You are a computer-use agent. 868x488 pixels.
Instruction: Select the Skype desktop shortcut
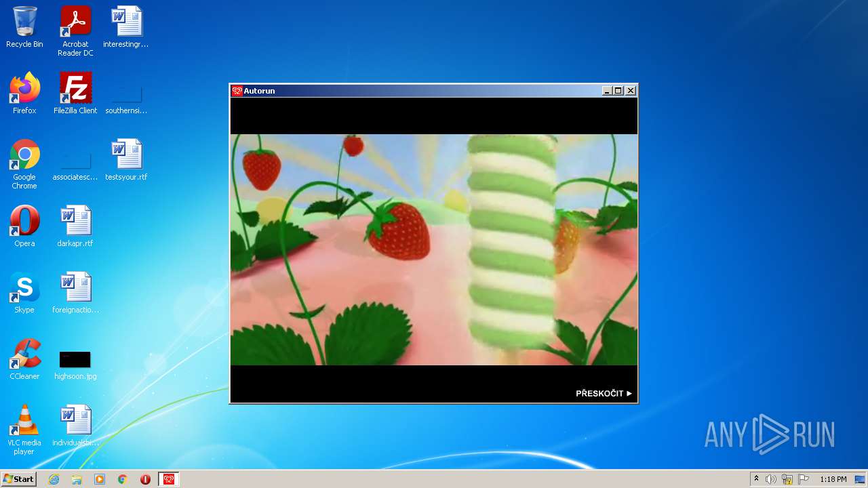click(24, 293)
